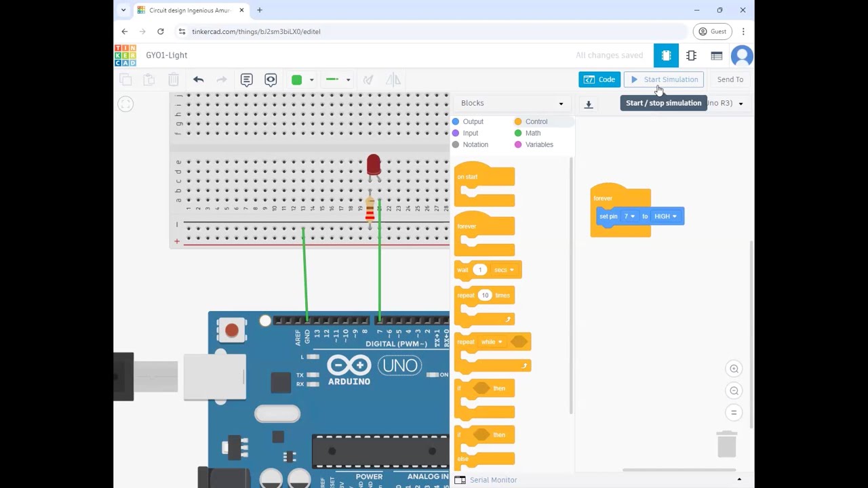
Task: Open the browser tab search dropdown
Action: click(123, 10)
